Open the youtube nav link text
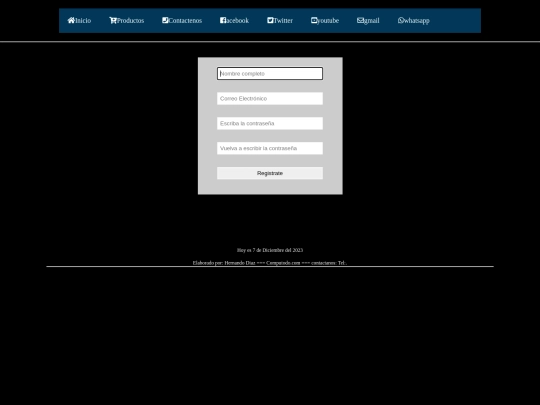The image size is (540, 405). (328, 21)
